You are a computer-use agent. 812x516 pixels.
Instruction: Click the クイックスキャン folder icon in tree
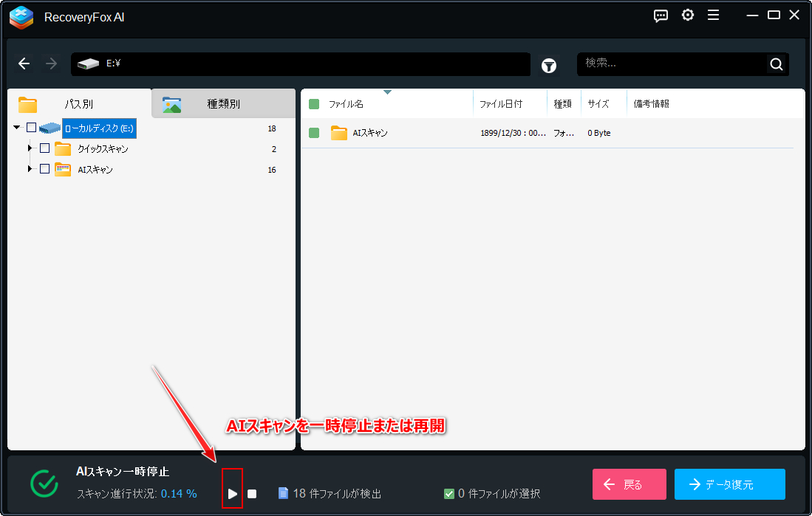[x=63, y=149]
